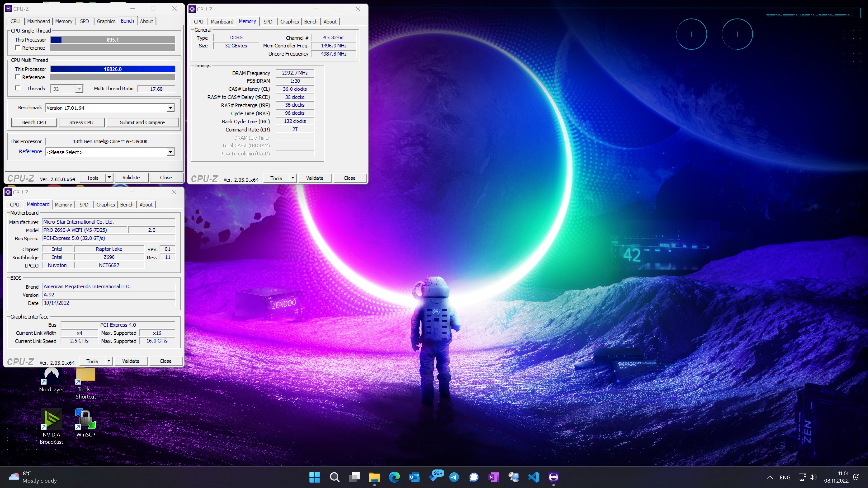Image resolution: width=868 pixels, height=488 pixels.
Task: Open Graphics tab in Mainboard window
Action: tap(106, 204)
